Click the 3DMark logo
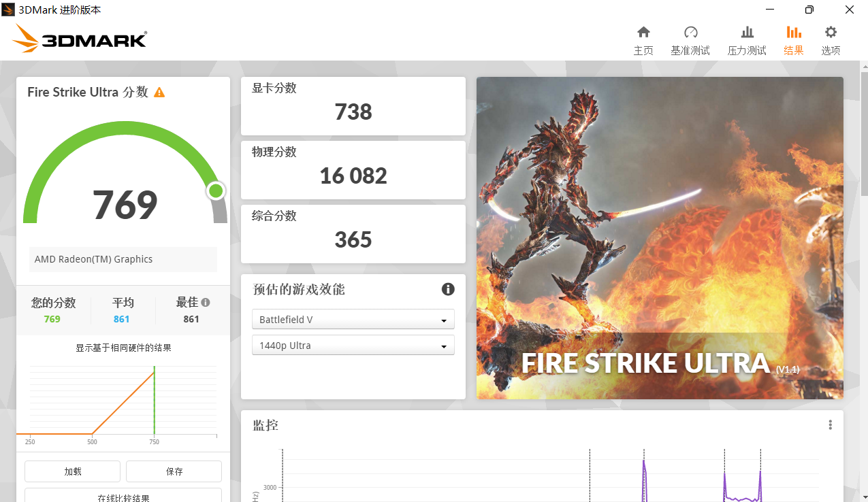This screenshot has height=502, width=868. pyautogui.click(x=79, y=39)
